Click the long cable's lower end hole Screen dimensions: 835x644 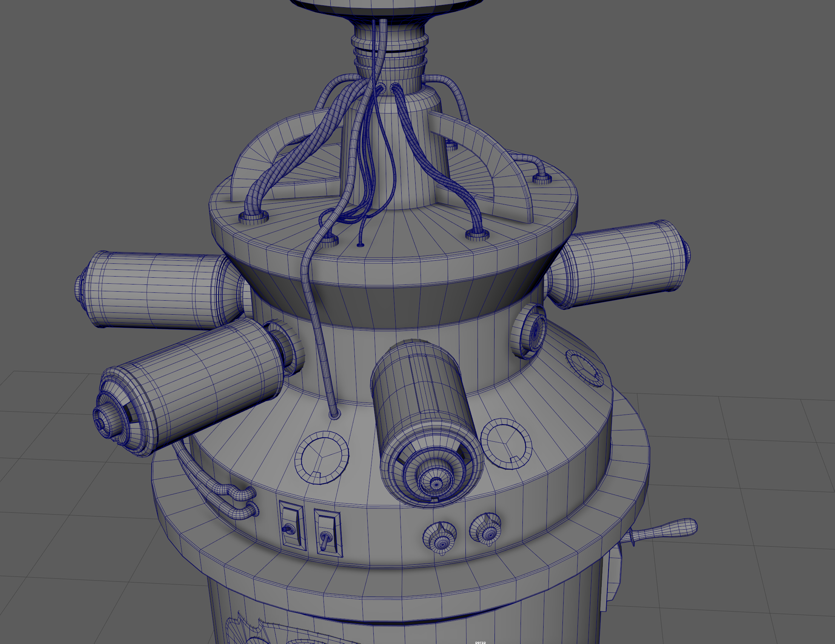335,415
